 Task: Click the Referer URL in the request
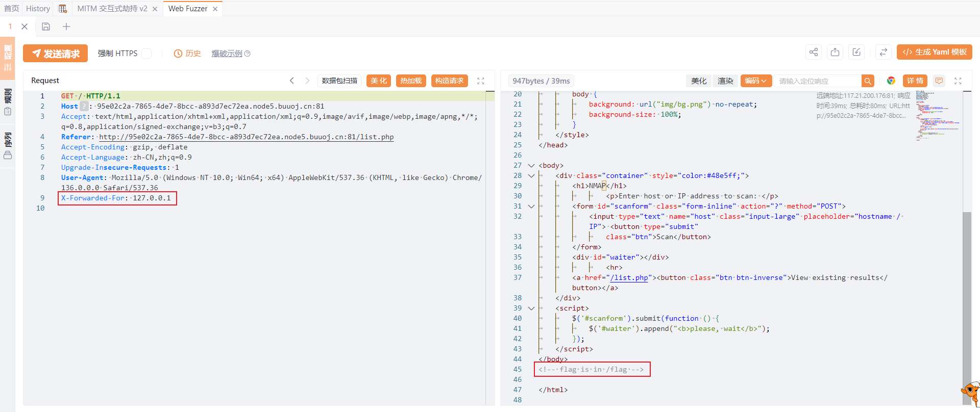point(247,137)
